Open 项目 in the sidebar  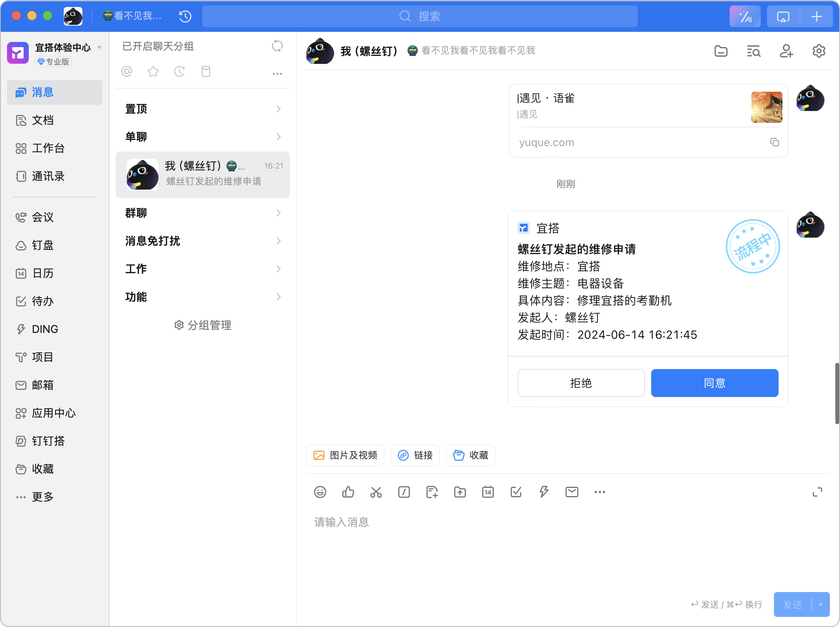55,357
